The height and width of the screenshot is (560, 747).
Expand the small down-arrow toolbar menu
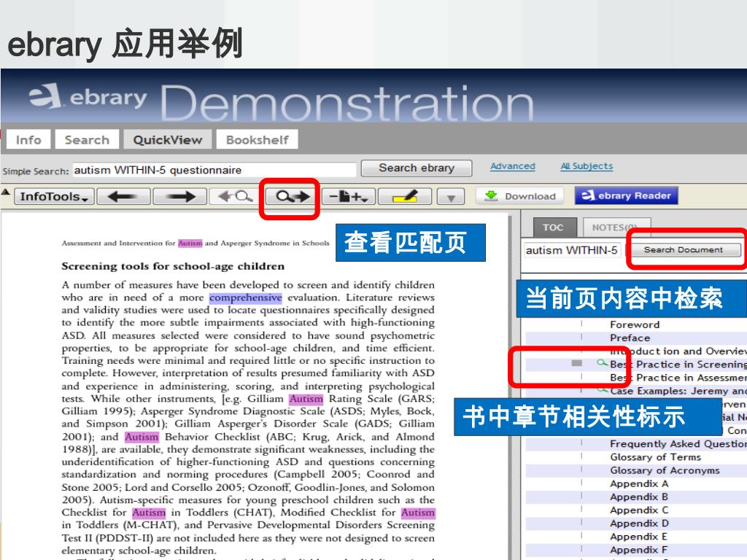(x=451, y=196)
